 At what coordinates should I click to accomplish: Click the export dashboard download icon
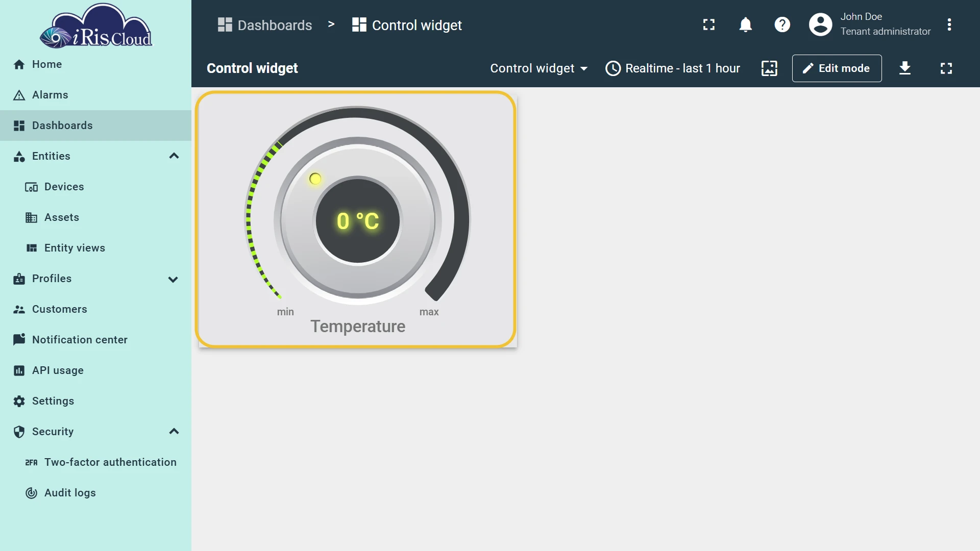tap(905, 68)
